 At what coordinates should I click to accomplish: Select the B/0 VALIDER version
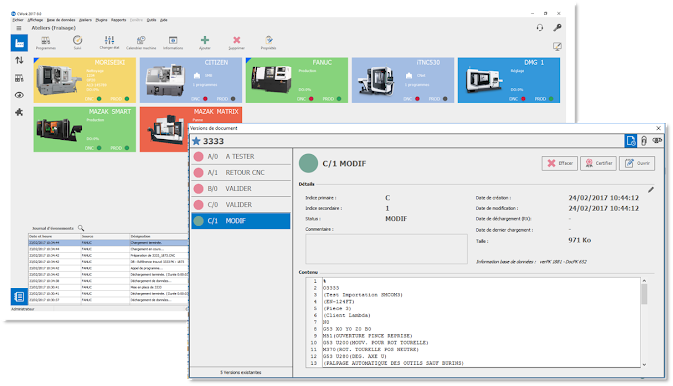click(x=241, y=189)
